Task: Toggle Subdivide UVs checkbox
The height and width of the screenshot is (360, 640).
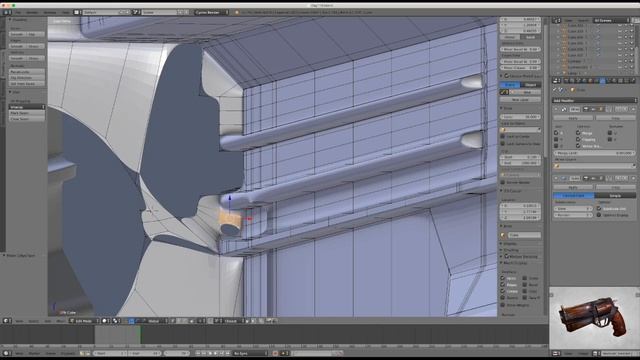Action: coord(599,208)
